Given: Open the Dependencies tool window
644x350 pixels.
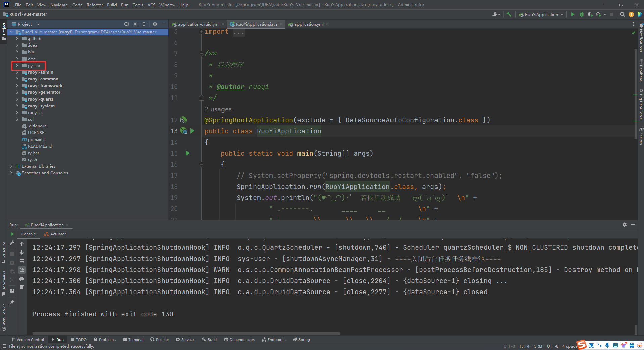Looking at the screenshot, I should coord(239,340).
